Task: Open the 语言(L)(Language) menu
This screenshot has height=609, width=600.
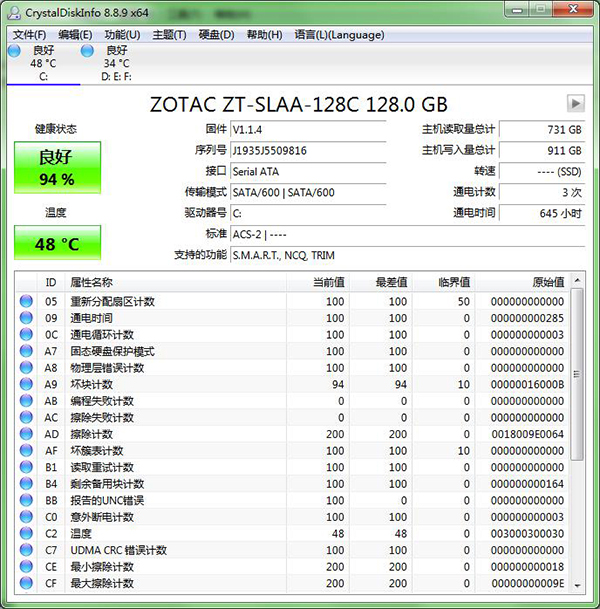Action: (339, 35)
